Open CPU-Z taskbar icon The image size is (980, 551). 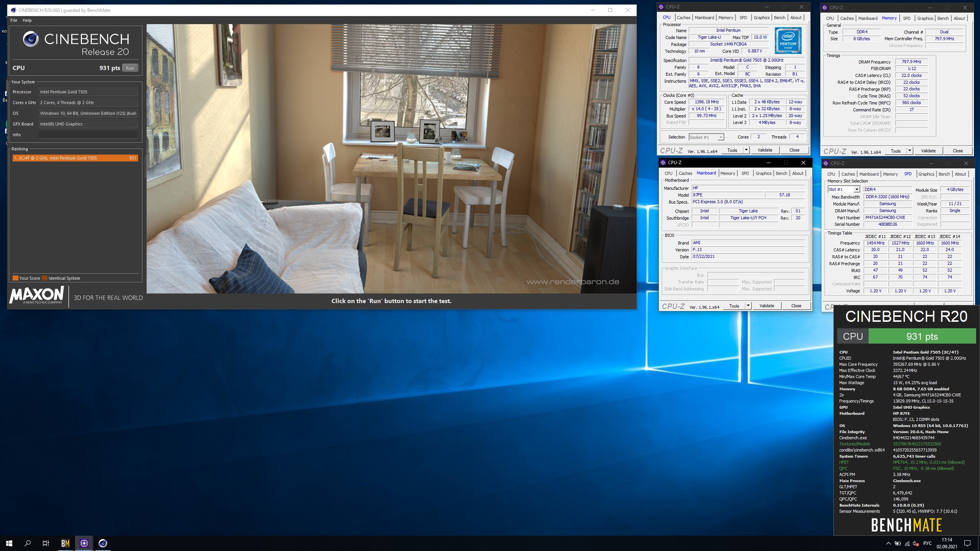pyautogui.click(x=84, y=543)
